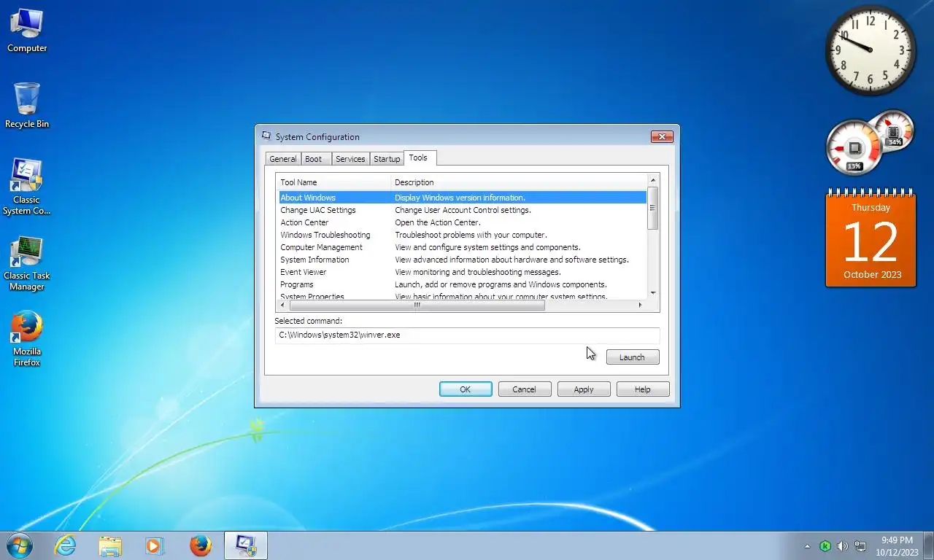This screenshot has width=934, height=560.
Task: Click the horizontal scrollbar thumb
Action: tap(417, 306)
